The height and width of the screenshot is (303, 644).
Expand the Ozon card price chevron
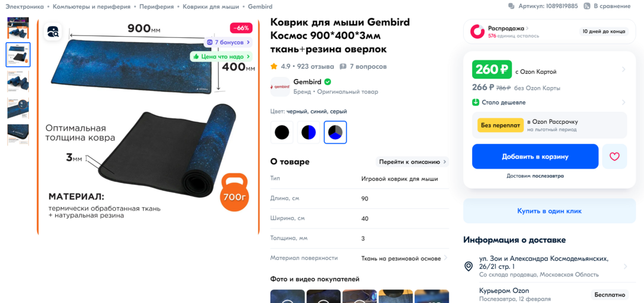pos(623,69)
